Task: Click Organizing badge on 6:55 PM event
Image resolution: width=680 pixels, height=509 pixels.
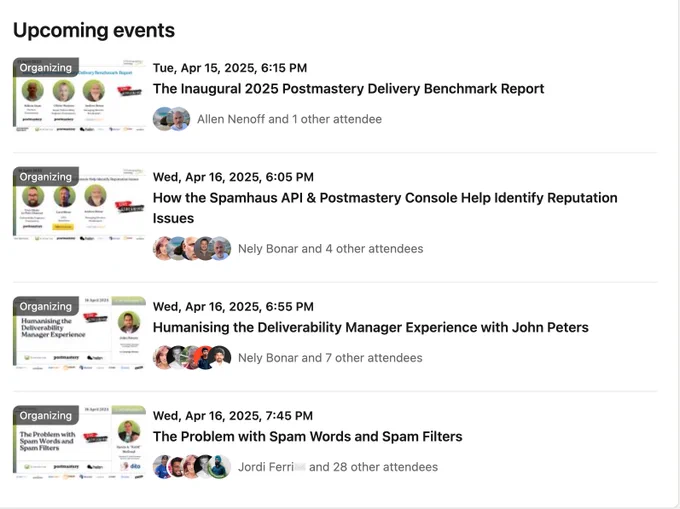Action: (46, 307)
